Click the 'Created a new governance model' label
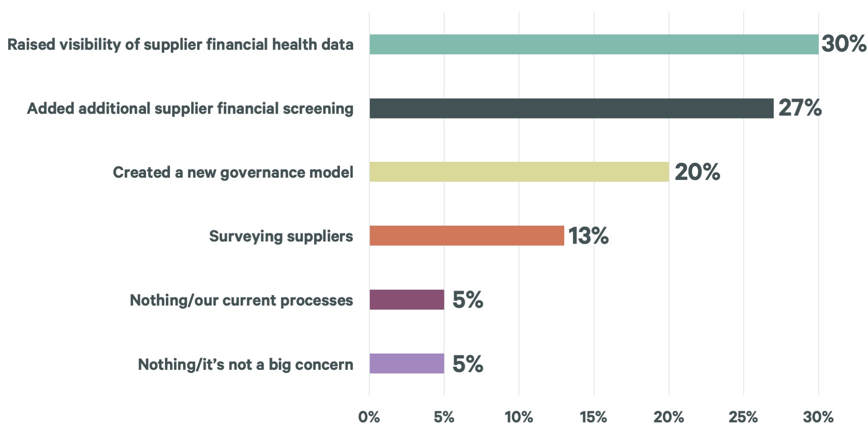Viewport: 868px width, 434px height. tap(233, 173)
